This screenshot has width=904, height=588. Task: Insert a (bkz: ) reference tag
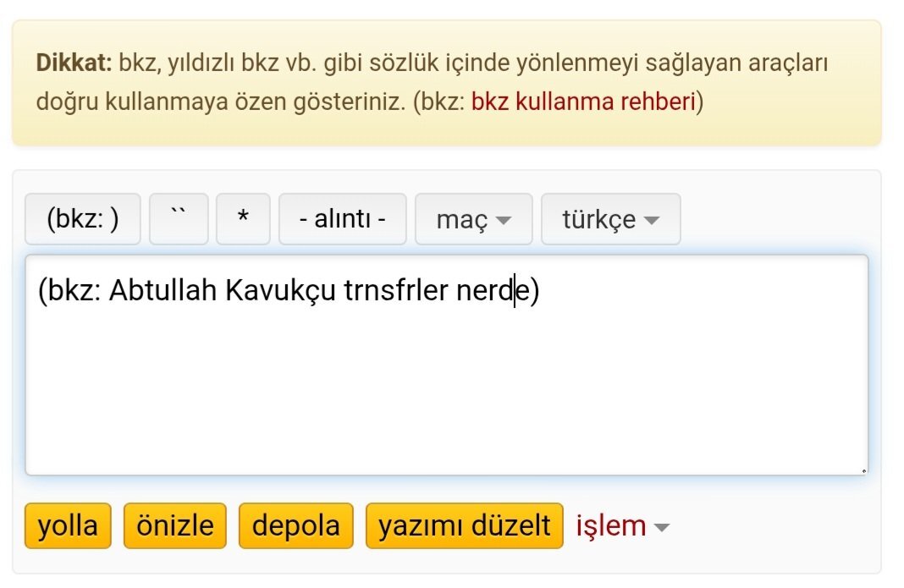click(x=83, y=219)
